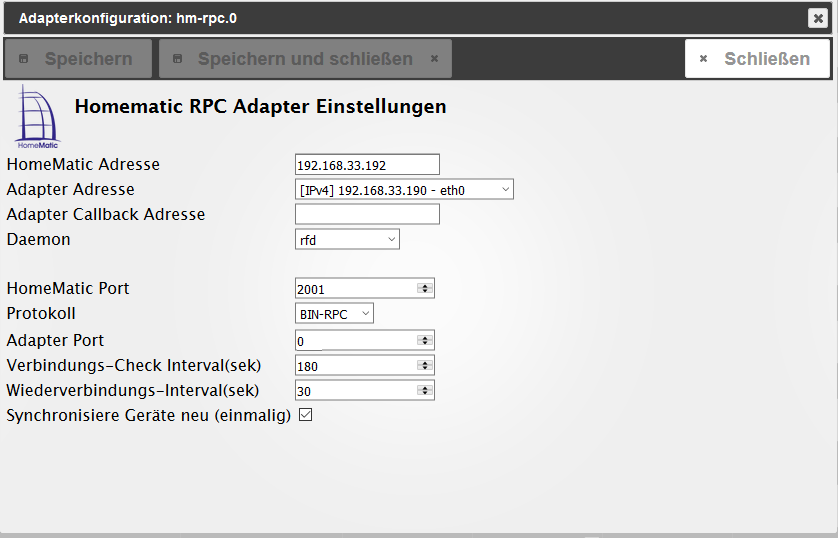This screenshot has height=538, width=838.
Task: Close the Adapterkonfiguration dialog with the title-bar X
Action: (818, 18)
